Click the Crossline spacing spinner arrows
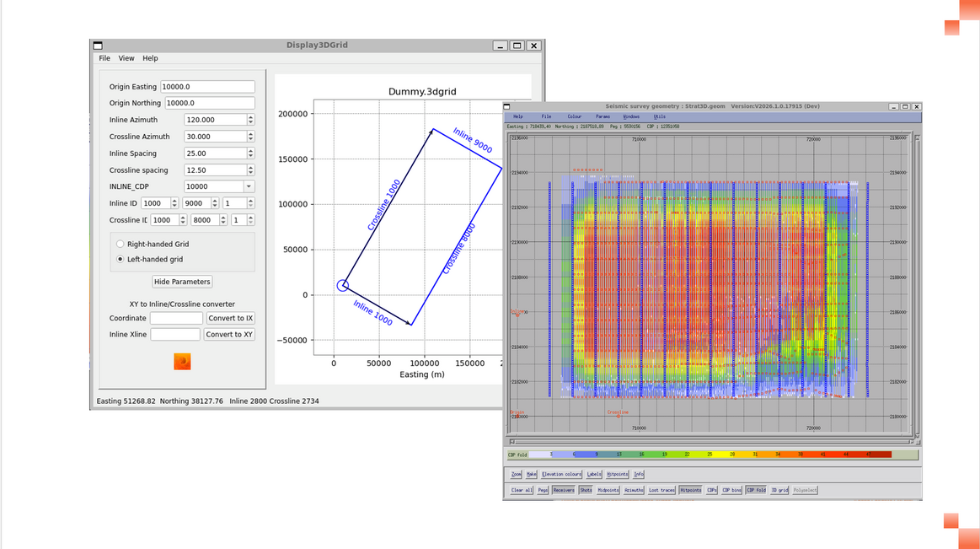 point(250,170)
